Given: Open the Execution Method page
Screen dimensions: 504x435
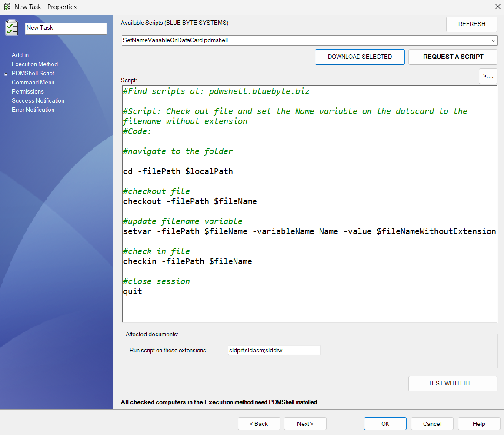Looking at the screenshot, I should 34,64.
